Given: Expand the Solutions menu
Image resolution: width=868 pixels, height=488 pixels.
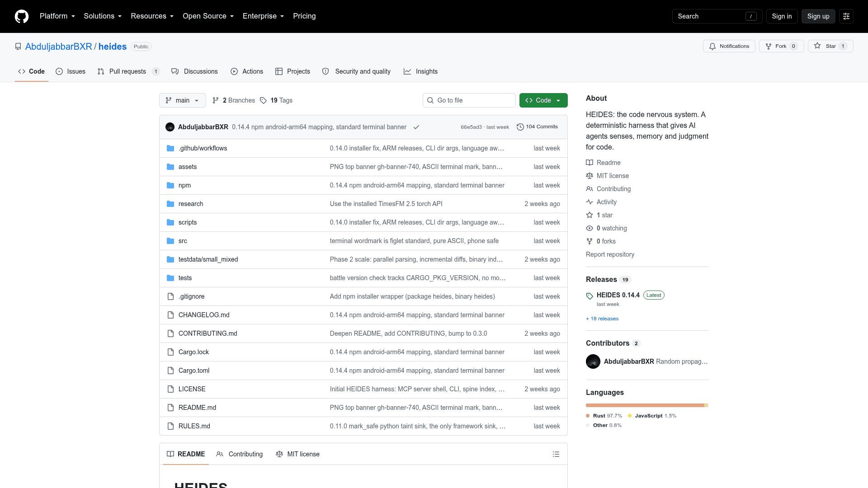Looking at the screenshot, I should tap(103, 16).
